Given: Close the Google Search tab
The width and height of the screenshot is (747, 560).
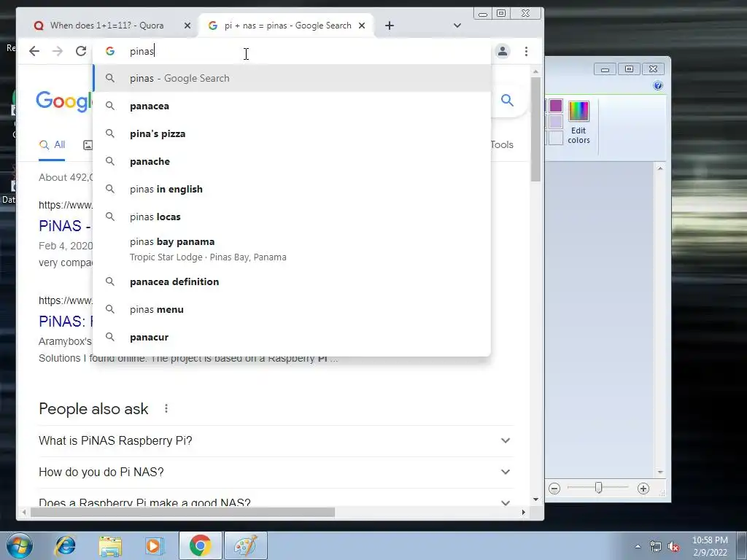Looking at the screenshot, I should 362,26.
